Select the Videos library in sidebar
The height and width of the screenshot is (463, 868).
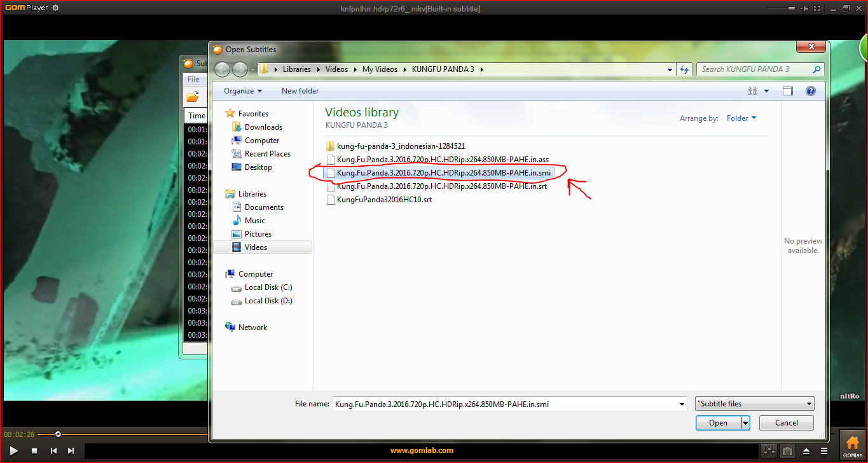(x=262, y=247)
